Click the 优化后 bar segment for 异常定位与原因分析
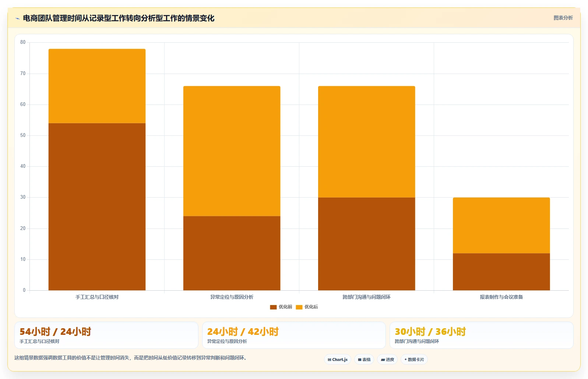This screenshot has width=588, height=379. [232, 151]
